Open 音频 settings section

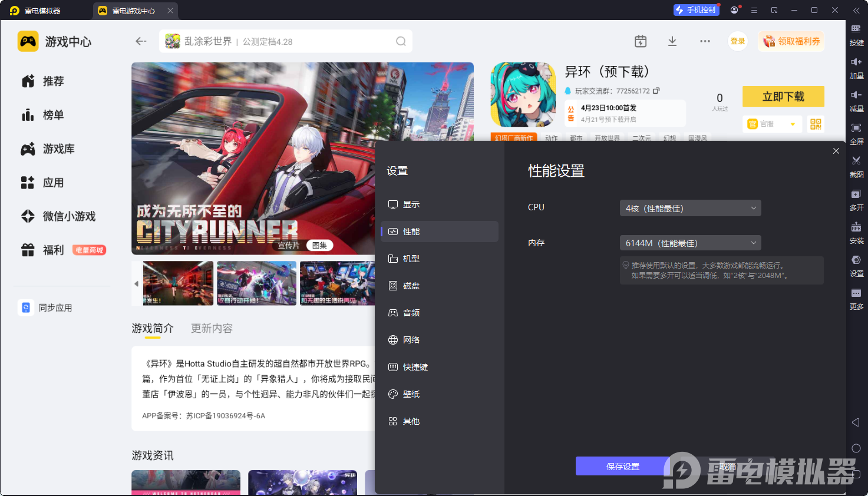440,313
